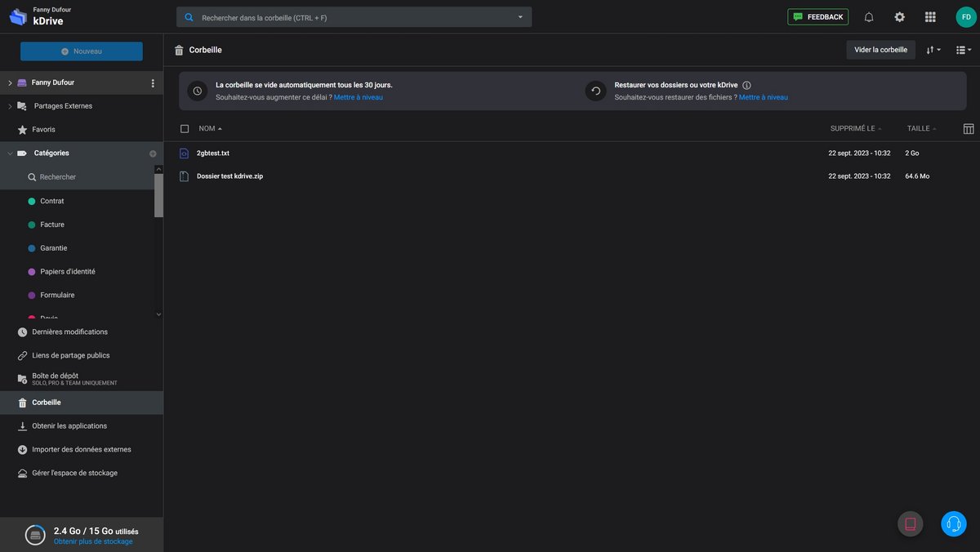Sort by TAILLE column
The image size is (980, 552).
click(x=922, y=129)
